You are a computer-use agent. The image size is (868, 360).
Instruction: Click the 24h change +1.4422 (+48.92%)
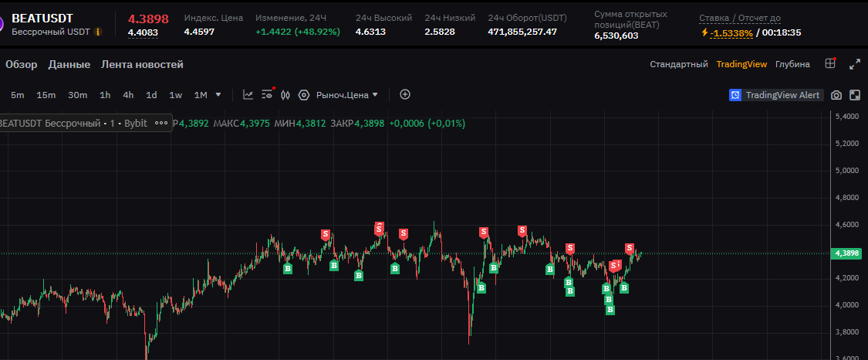coord(298,32)
